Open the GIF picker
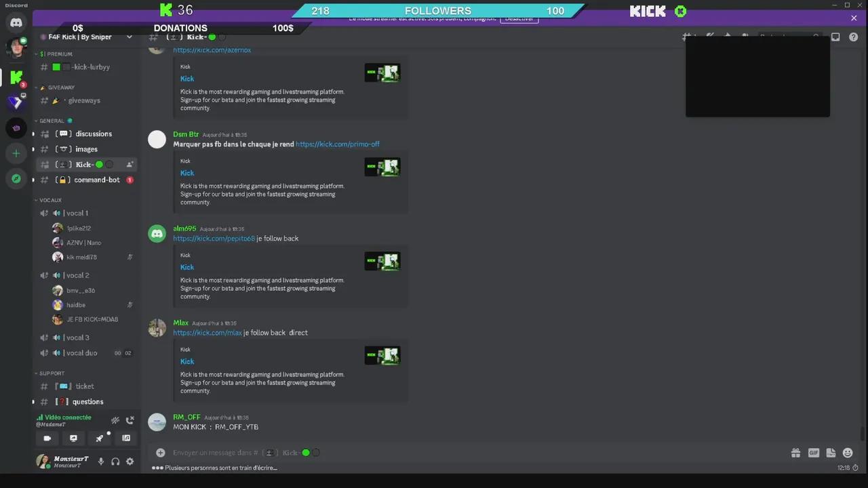Image resolution: width=868 pixels, height=488 pixels. tap(813, 453)
